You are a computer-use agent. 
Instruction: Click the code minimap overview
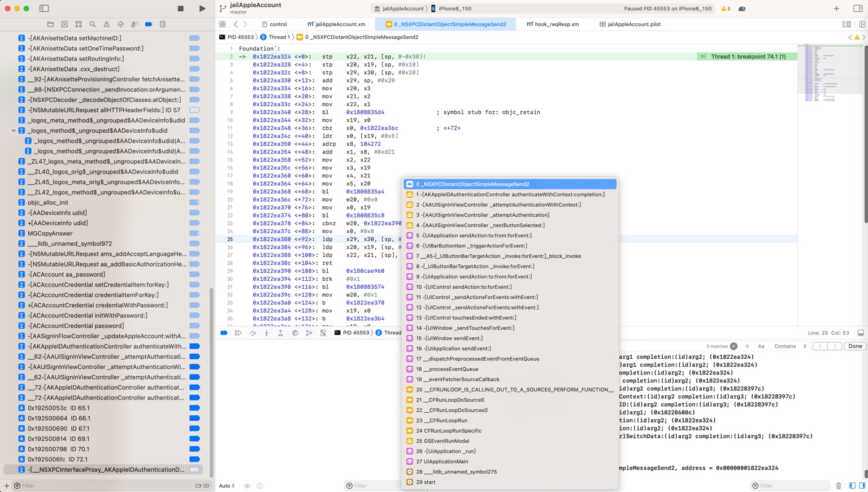pyautogui.click(x=831, y=72)
